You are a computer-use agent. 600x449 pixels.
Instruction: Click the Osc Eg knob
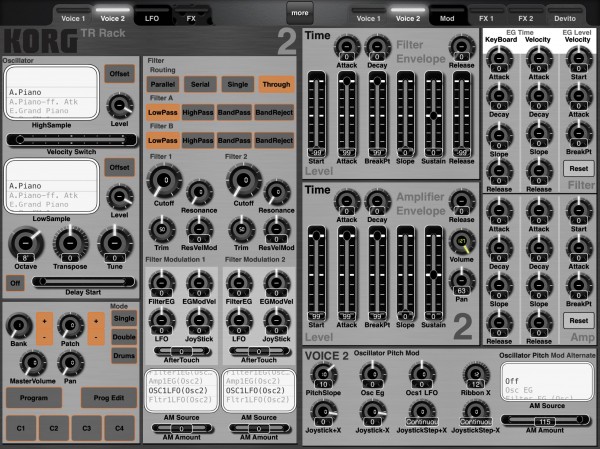tap(373, 374)
